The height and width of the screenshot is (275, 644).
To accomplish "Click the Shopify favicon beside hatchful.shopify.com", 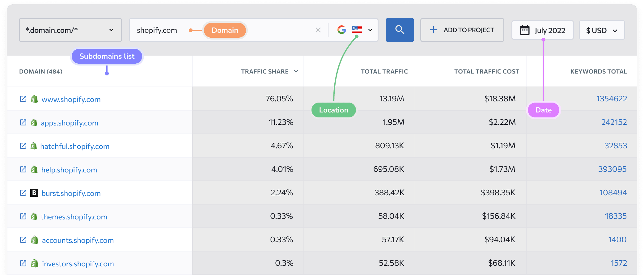I will pos(34,146).
